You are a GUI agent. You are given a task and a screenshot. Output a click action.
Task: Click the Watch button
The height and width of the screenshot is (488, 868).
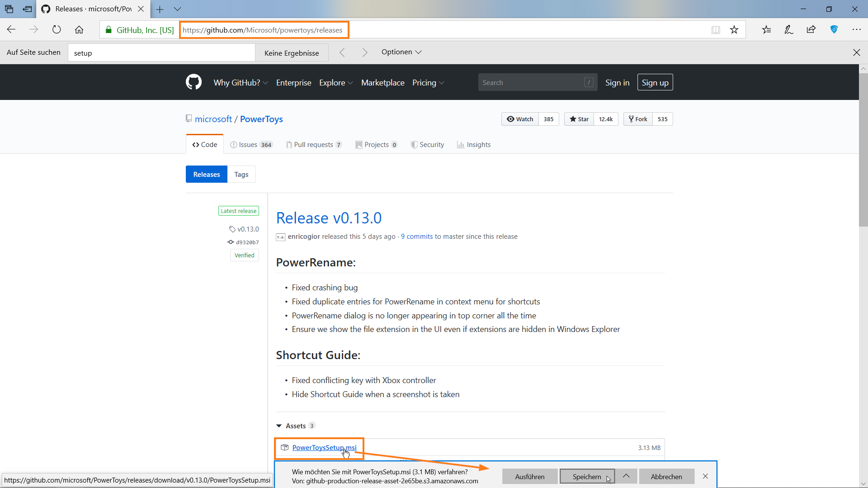tap(520, 119)
